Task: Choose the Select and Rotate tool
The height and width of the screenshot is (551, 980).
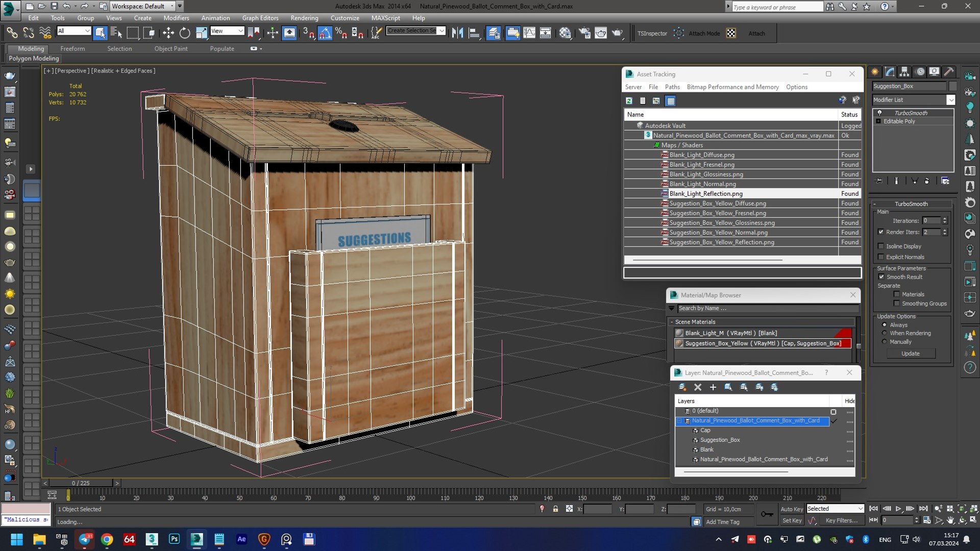Action: (x=185, y=33)
